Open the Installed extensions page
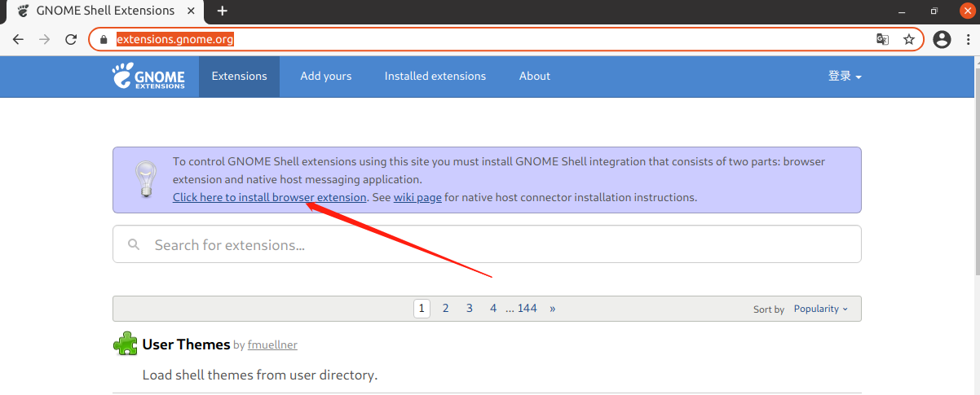 [x=435, y=76]
